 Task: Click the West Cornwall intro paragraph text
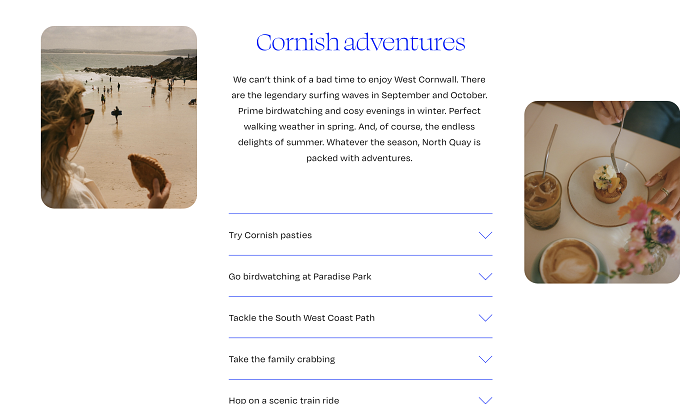point(360,118)
